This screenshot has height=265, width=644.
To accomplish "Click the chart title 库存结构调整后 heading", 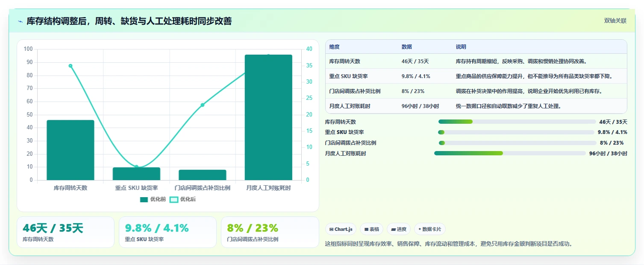I will tap(129, 21).
